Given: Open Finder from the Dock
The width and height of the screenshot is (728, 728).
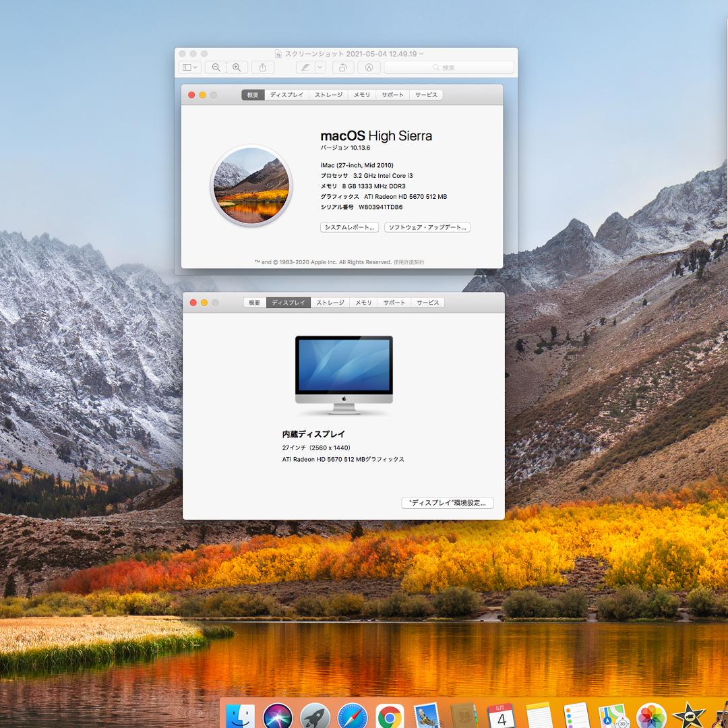Looking at the screenshot, I should [x=240, y=717].
